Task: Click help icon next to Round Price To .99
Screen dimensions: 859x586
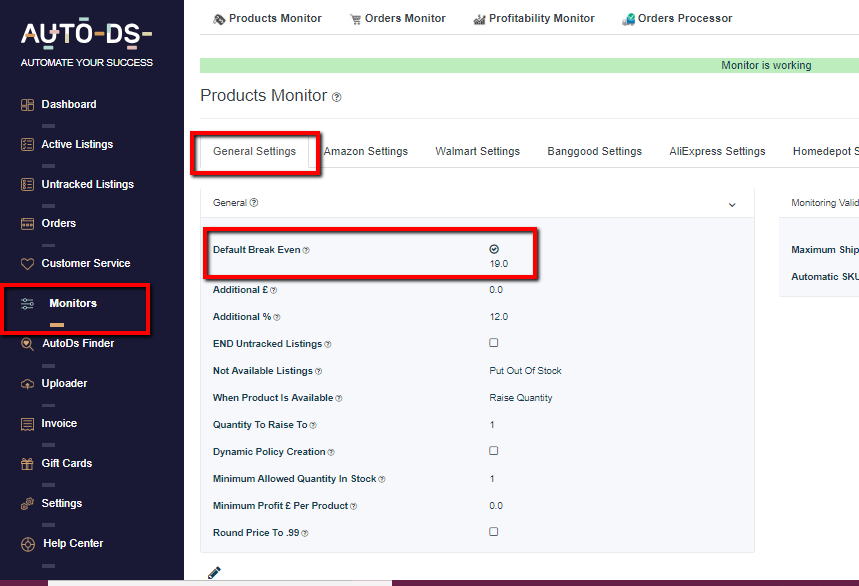Action: [x=305, y=533]
